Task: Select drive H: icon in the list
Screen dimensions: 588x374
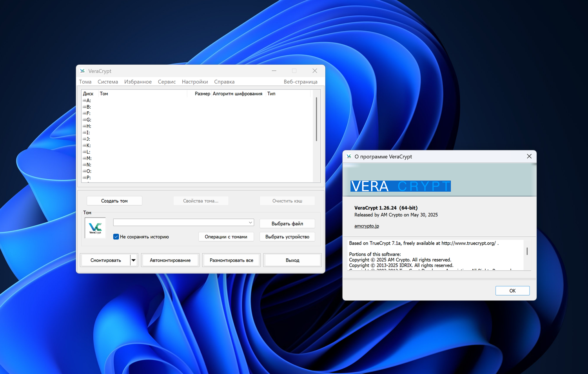Action: coord(84,126)
